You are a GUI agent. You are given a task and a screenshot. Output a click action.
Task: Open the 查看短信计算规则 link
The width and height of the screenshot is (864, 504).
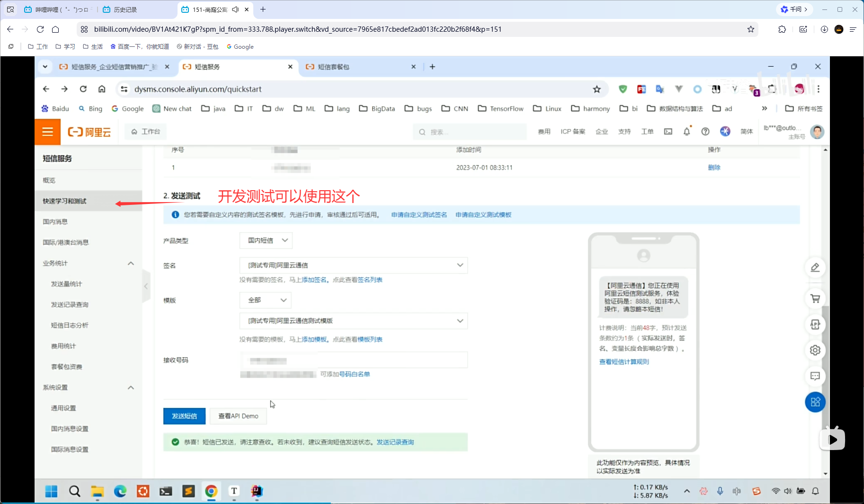[624, 362]
